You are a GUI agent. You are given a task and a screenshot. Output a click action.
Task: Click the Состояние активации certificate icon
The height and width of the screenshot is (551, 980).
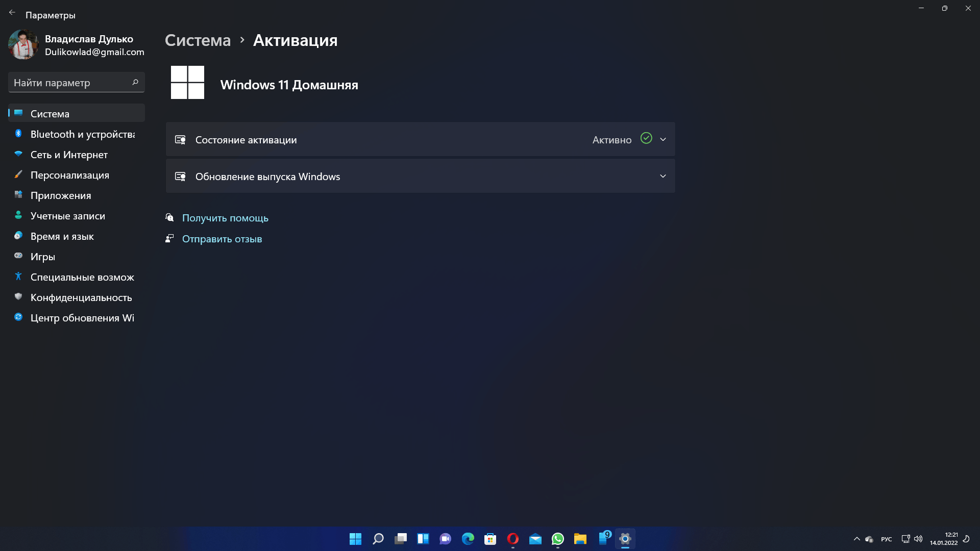point(180,139)
